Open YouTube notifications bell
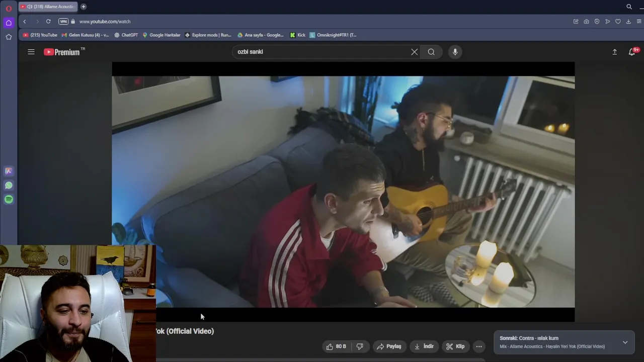Image resolution: width=644 pixels, height=362 pixels. [x=632, y=52]
